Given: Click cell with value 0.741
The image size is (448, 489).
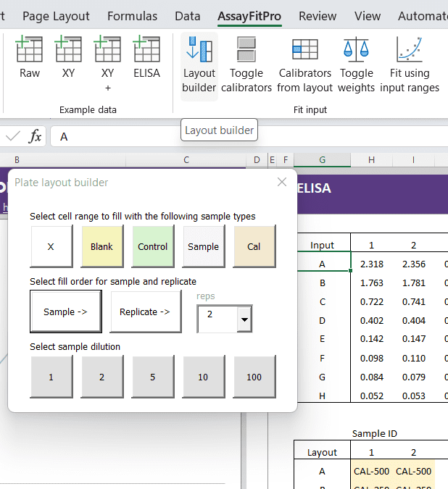Looking at the screenshot, I should [413, 301].
